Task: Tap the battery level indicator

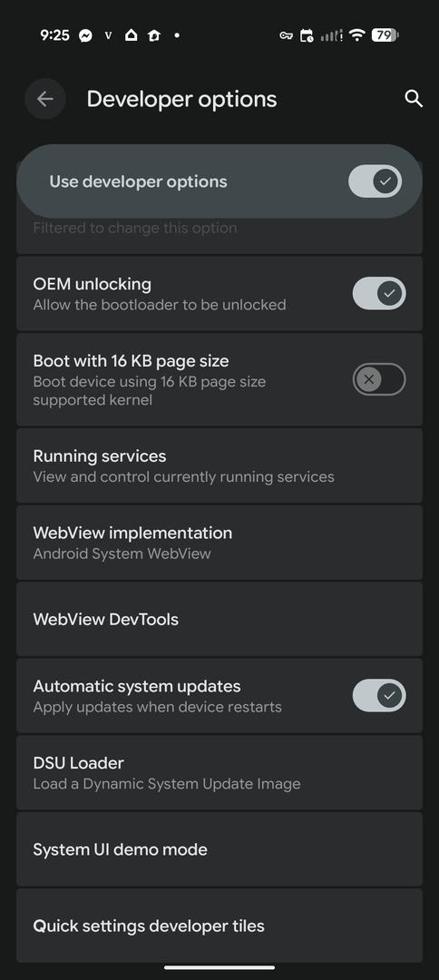Action: coord(385,35)
